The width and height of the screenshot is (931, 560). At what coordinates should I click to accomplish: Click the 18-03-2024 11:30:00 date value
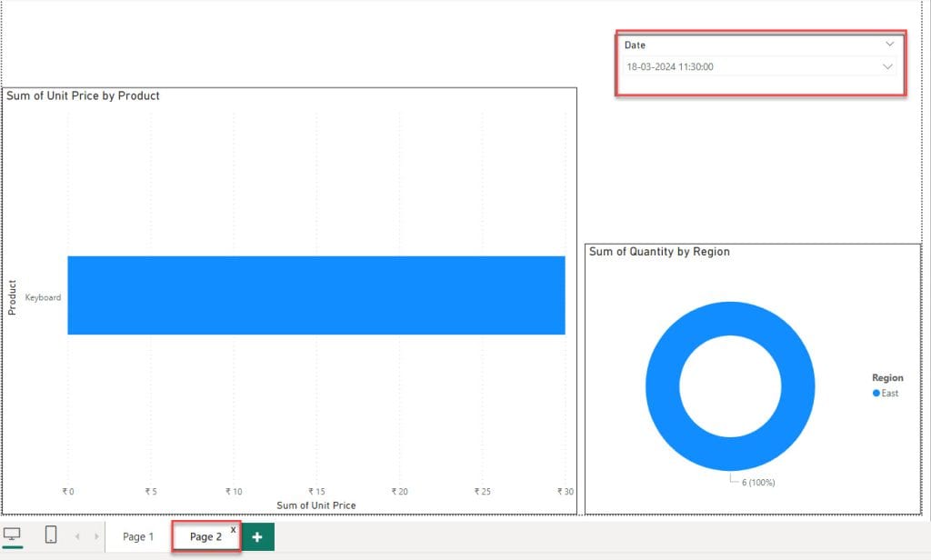click(x=670, y=67)
